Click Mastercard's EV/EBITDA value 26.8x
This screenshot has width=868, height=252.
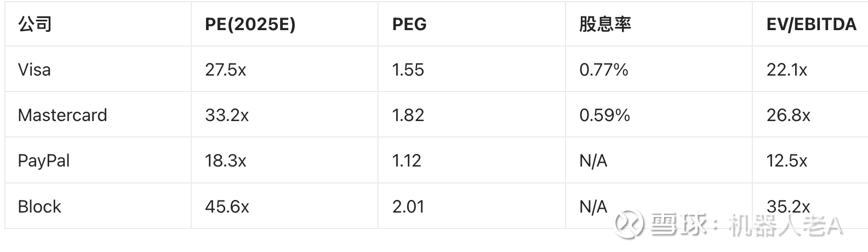789,115
